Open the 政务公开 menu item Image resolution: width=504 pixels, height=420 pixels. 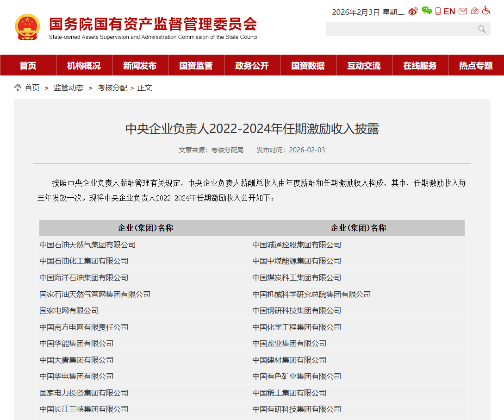[x=252, y=66]
